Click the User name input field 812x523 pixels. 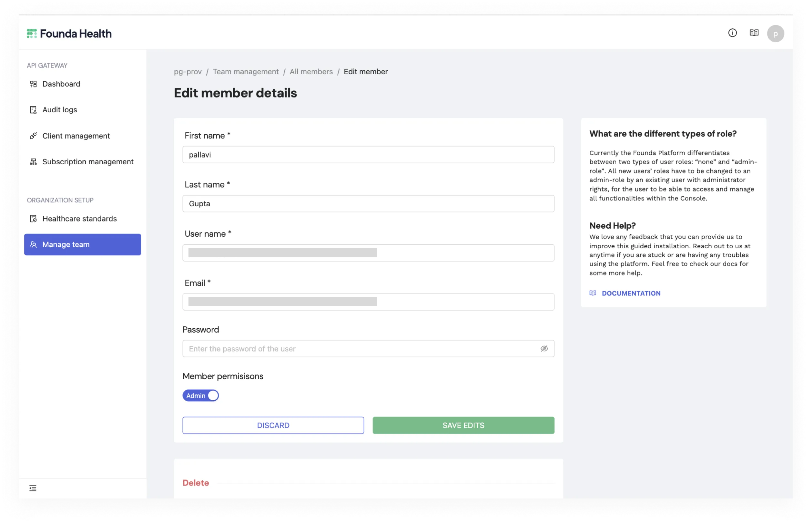[368, 253]
